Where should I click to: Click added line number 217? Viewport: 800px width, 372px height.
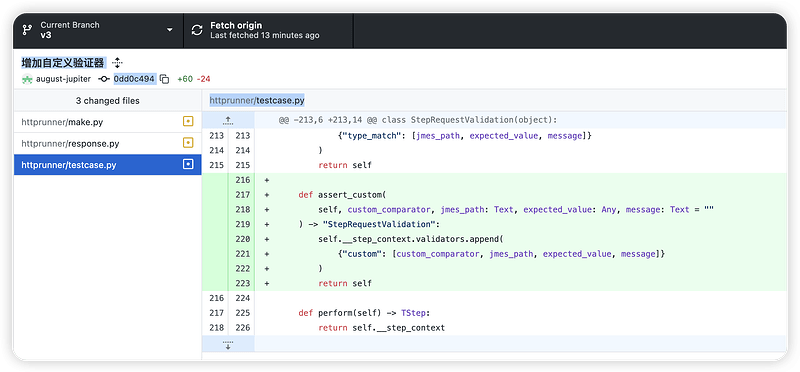(243, 194)
